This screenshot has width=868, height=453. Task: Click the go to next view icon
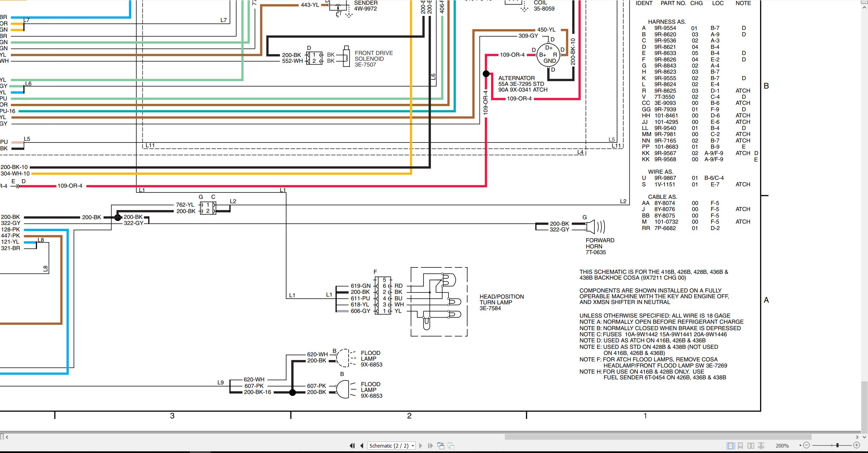pyautogui.click(x=451, y=446)
